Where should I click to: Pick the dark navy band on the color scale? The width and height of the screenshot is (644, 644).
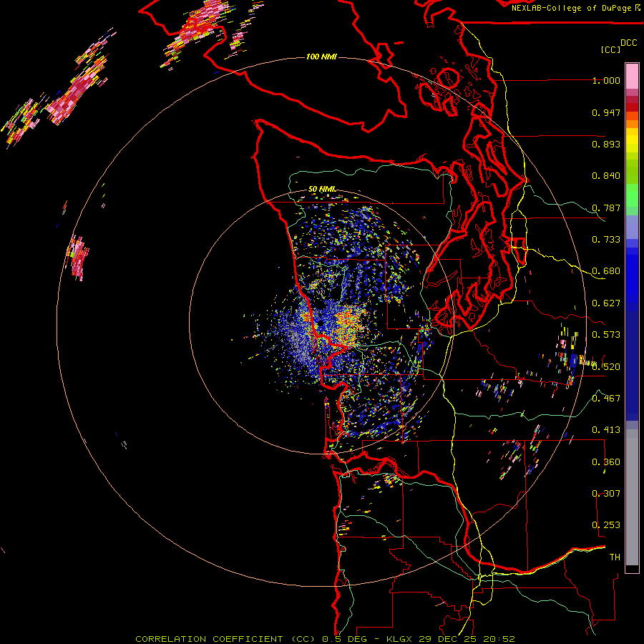click(x=632, y=366)
